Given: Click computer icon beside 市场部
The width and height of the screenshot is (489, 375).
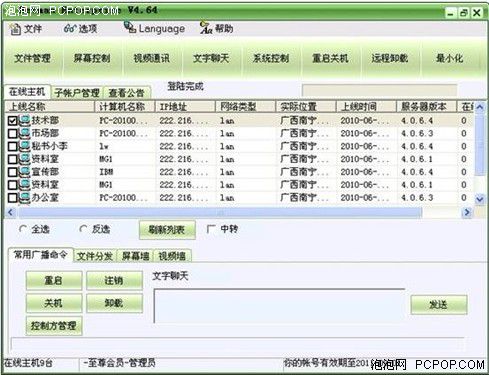Looking at the screenshot, I should coord(24,133).
